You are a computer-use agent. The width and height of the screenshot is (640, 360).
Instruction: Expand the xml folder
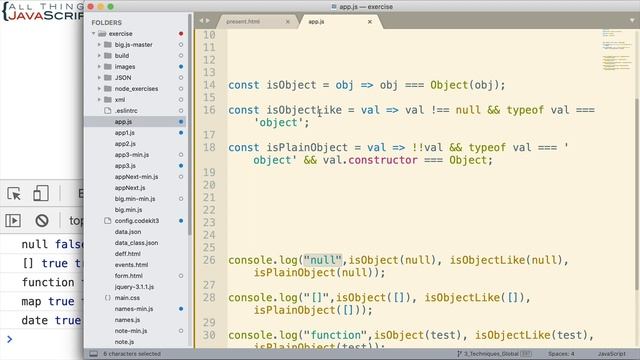(x=99, y=100)
